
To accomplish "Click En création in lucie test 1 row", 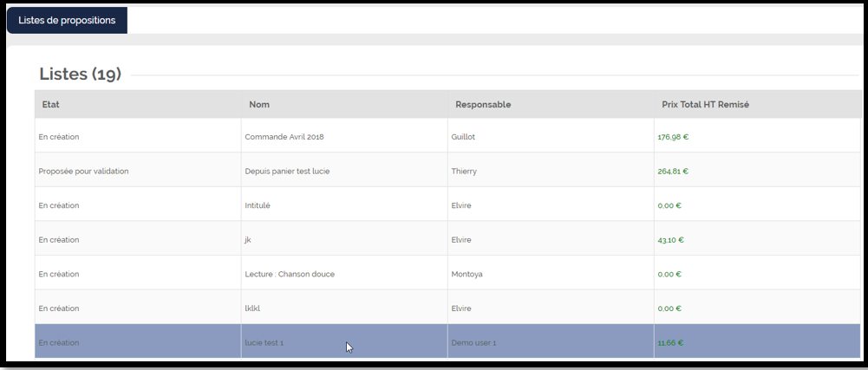I will pyautogui.click(x=59, y=343).
